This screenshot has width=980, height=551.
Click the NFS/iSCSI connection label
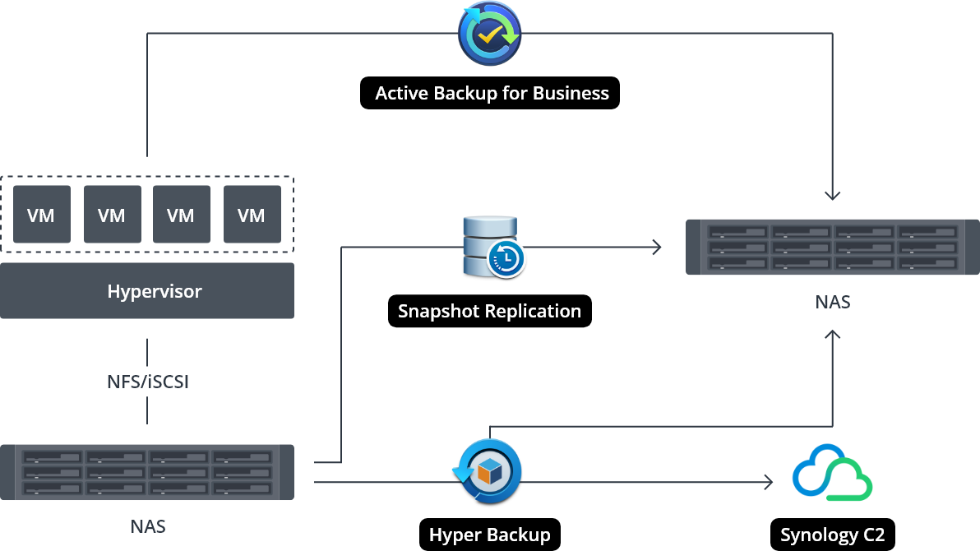click(x=148, y=382)
